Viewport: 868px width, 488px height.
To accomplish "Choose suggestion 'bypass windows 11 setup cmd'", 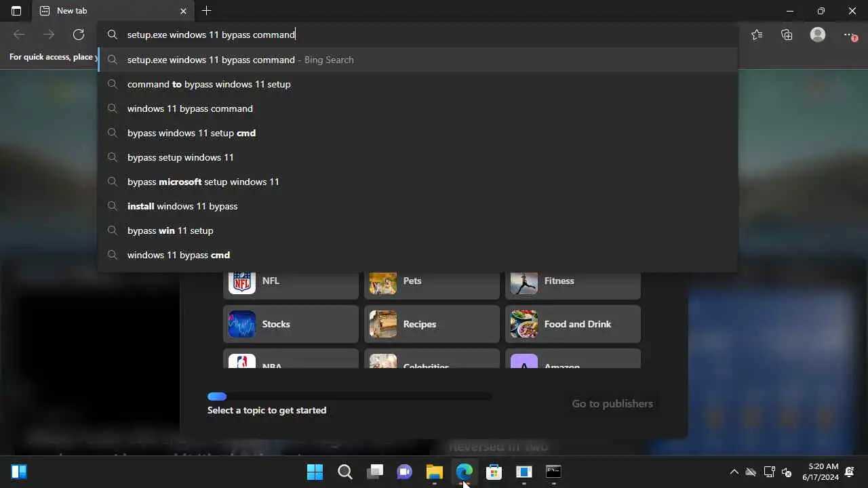I will (x=418, y=133).
